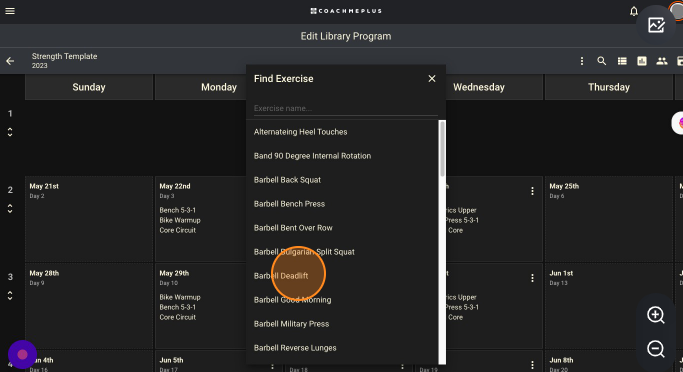Choose Barbell Back Squat
The width and height of the screenshot is (683, 372).
(x=287, y=179)
